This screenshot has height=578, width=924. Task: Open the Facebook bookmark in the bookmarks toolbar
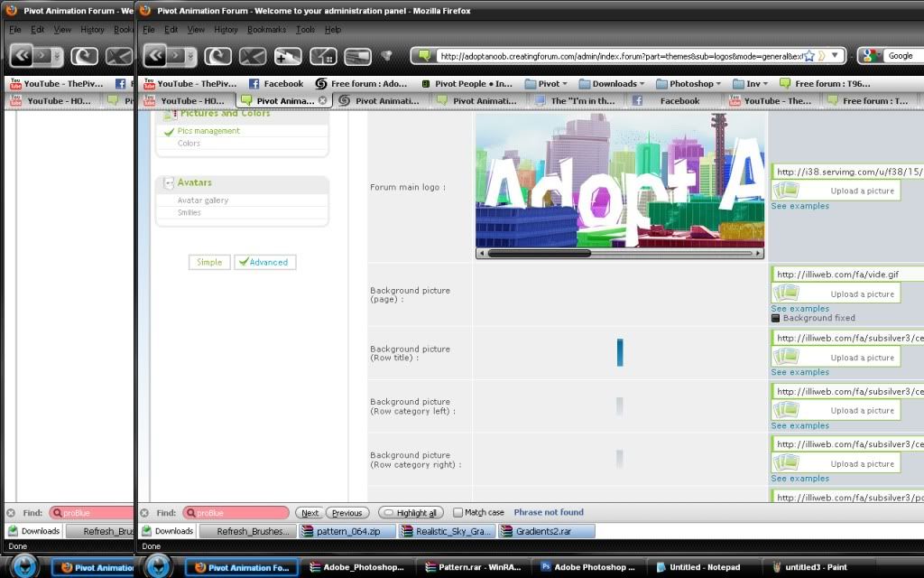coord(276,84)
